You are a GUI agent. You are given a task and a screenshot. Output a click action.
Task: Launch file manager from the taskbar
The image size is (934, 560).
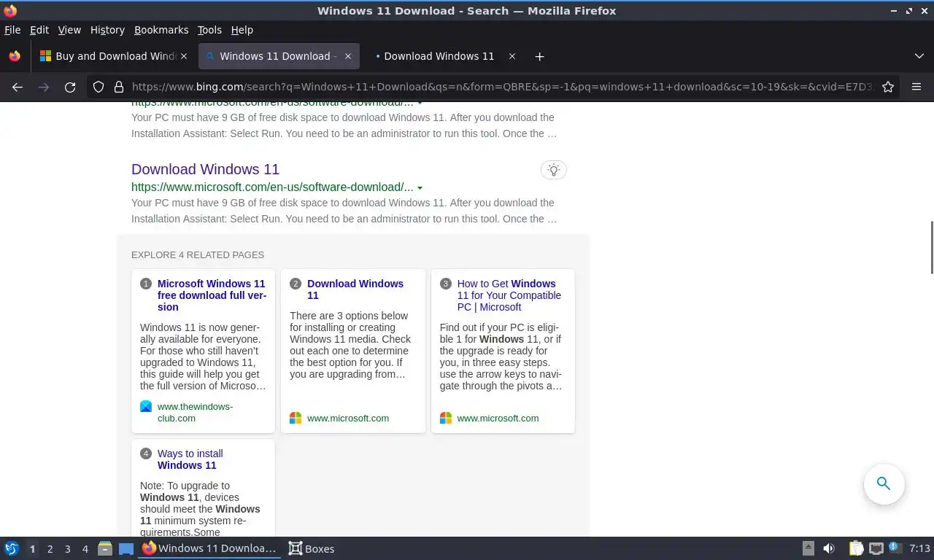(105, 548)
